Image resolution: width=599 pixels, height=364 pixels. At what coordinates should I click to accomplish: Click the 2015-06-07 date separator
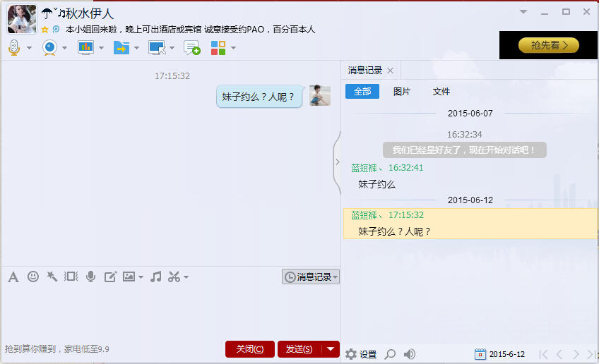(x=470, y=114)
